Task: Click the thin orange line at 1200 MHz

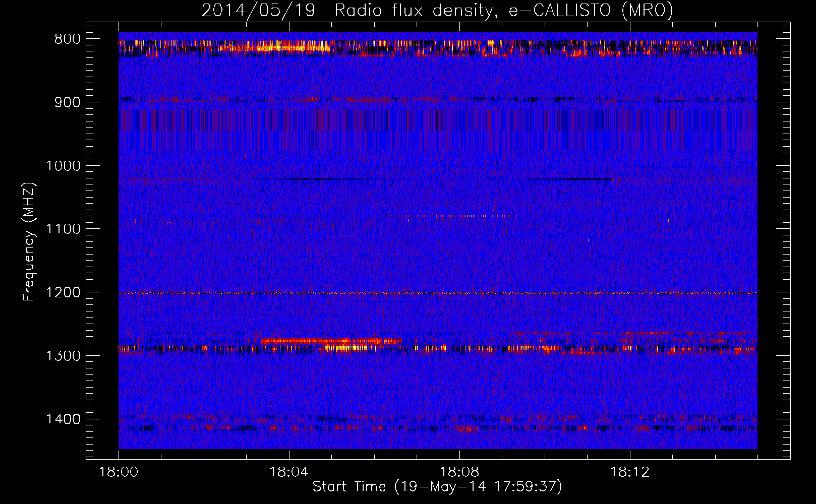Action: tap(438, 293)
